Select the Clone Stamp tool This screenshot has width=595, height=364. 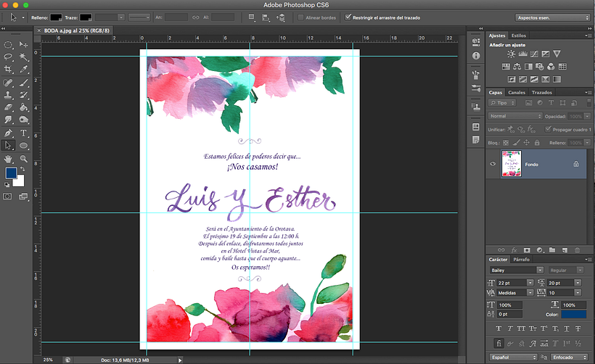point(8,95)
